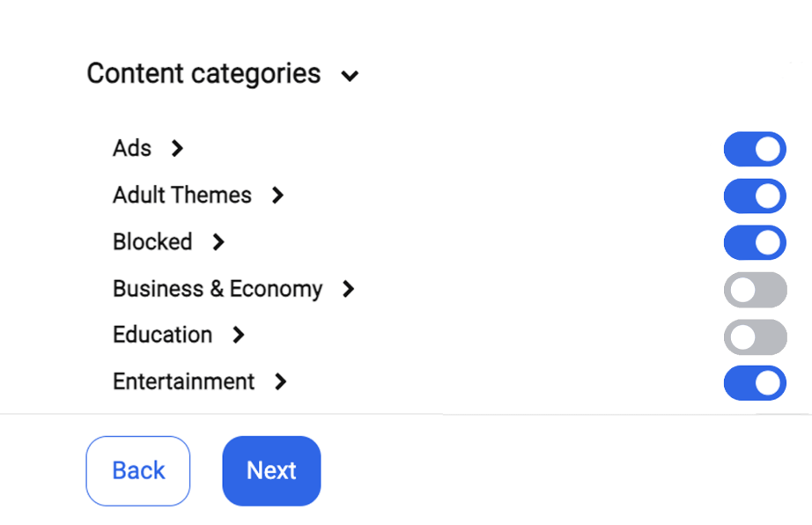This screenshot has height=525, width=812.
Task: Turn on the Education switch
Action: pos(755,335)
